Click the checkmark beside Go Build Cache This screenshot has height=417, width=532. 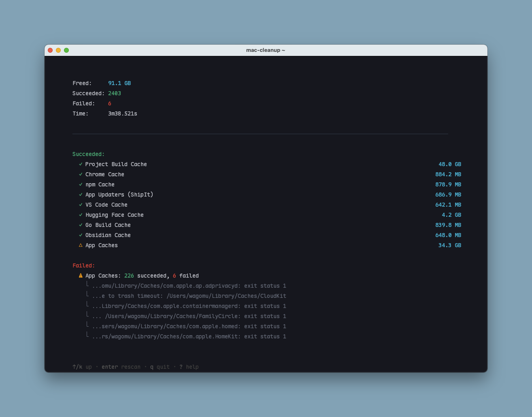point(81,225)
